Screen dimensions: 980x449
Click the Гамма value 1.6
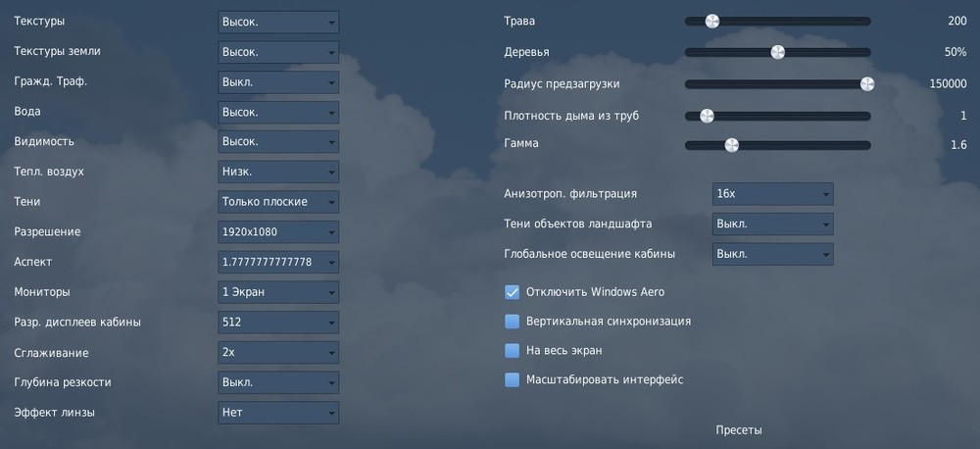(958, 145)
